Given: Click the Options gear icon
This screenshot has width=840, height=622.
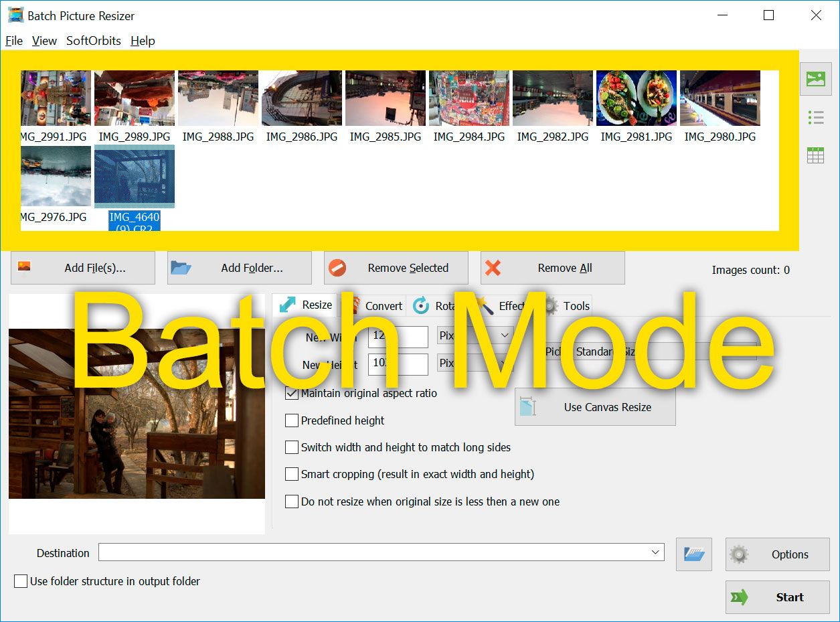Looking at the screenshot, I should pos(740,554).
